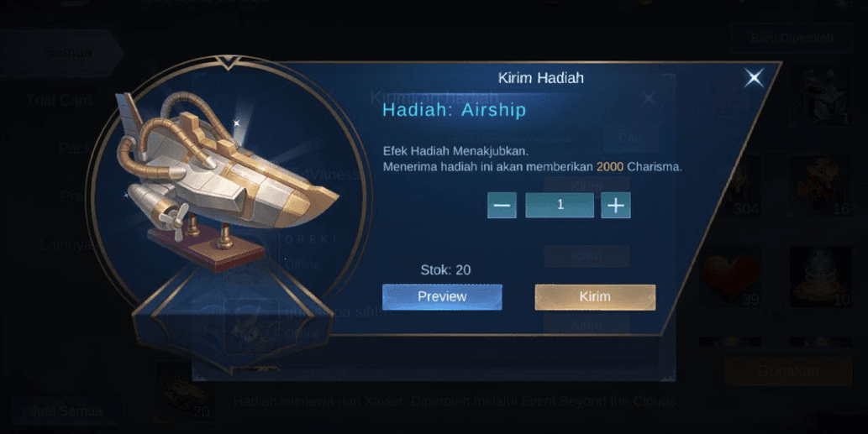Select the top inventory item showing 1
The height and width of the screenshot is (434, 868).
pos(820,97)
